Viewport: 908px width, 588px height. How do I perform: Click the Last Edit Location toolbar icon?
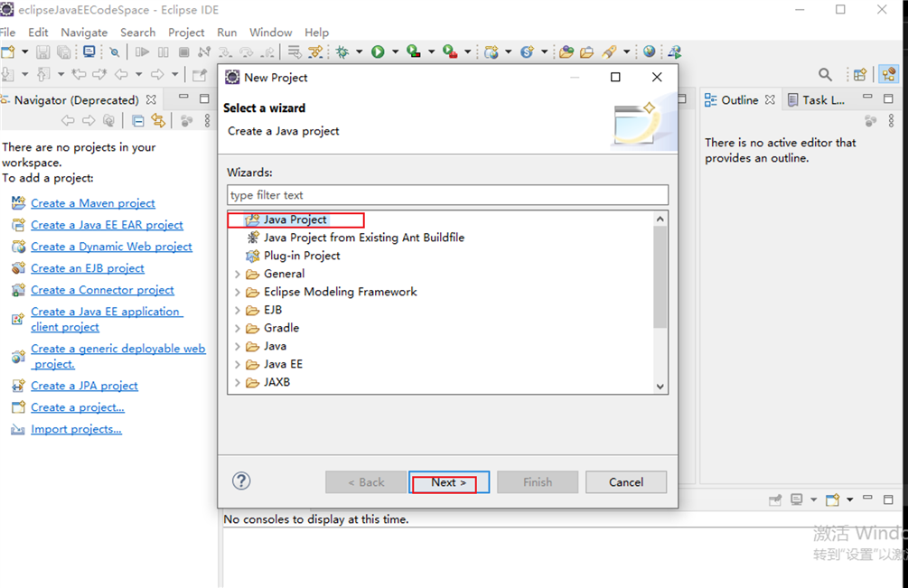[x=79, y=74]
